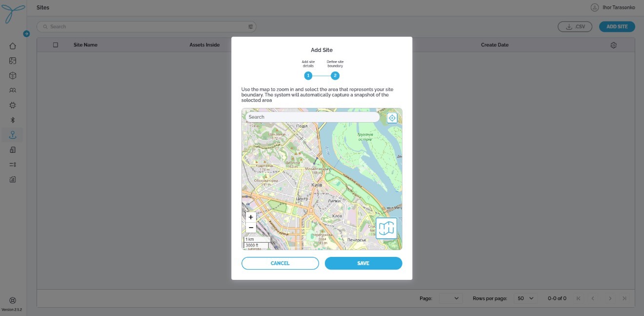This screenshot has height=316, width=644.
Task: Click the ADD SITE button
Action: pos(617,26)
